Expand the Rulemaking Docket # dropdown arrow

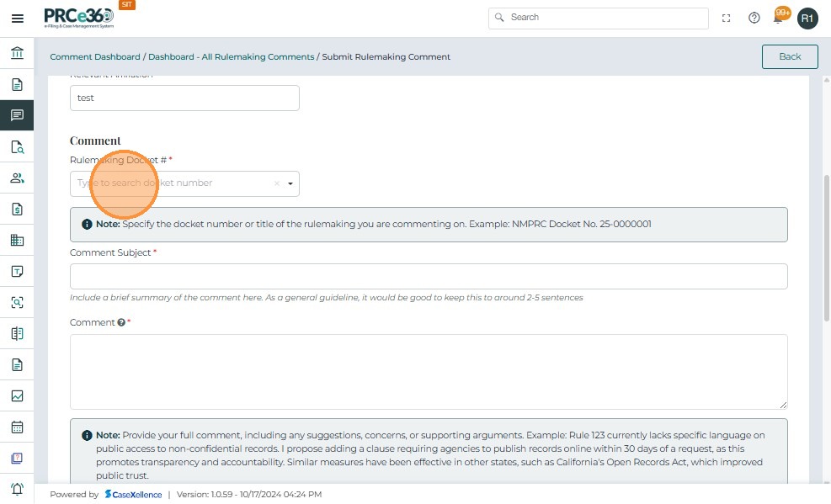pyautogui.click(x=290, y=183)
